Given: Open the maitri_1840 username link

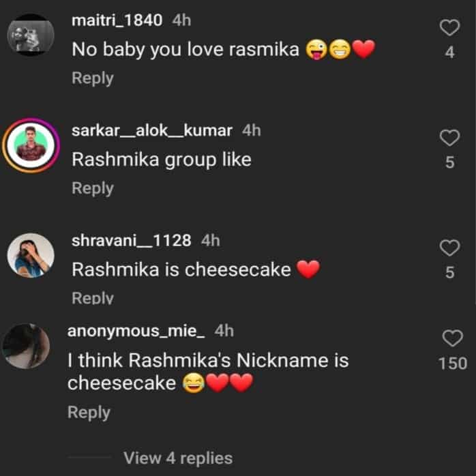Looking at the screenshot, I should [117, 20].
